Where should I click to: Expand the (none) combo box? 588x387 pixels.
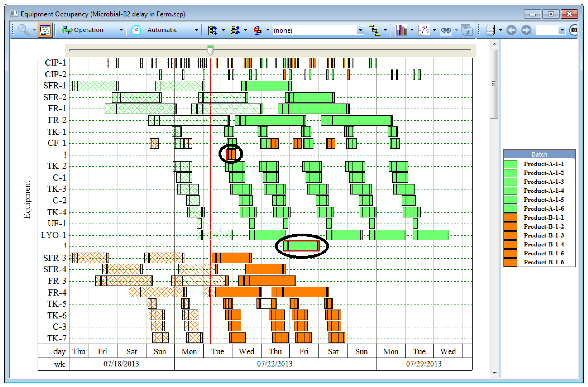pos(360,30)
